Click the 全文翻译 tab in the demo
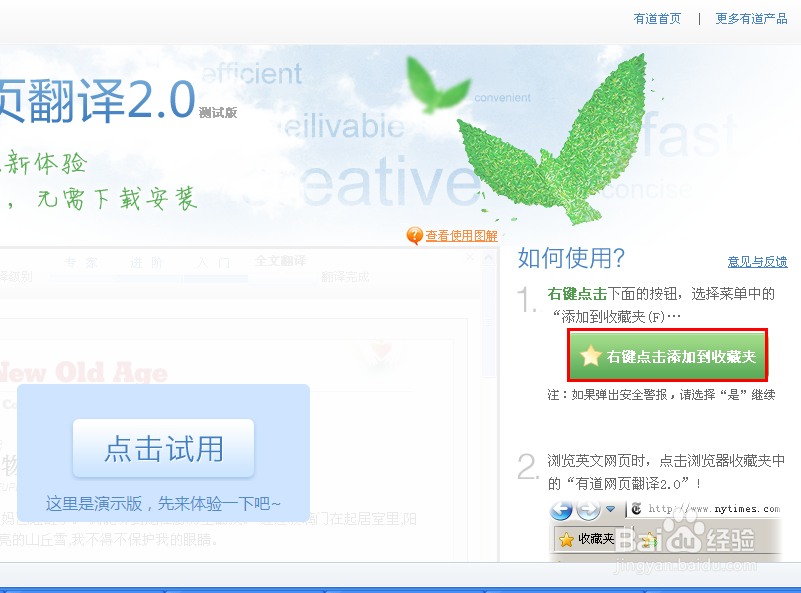The height and width of the screenshot is (593, 801). point(280,261)
